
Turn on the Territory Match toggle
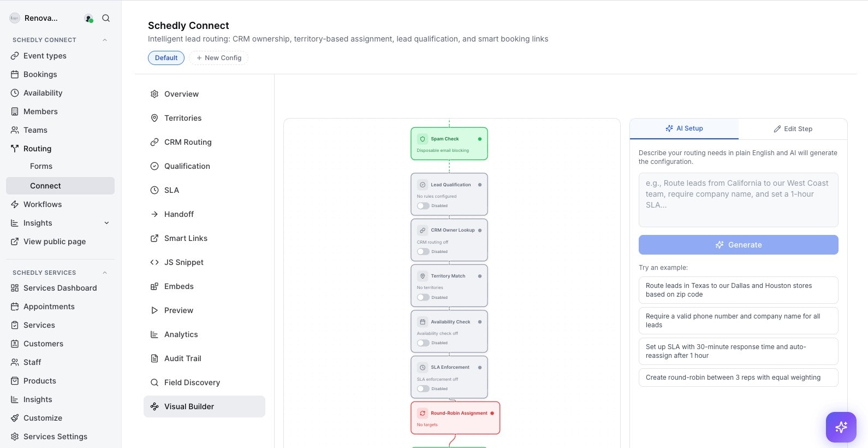pos(423,297)
